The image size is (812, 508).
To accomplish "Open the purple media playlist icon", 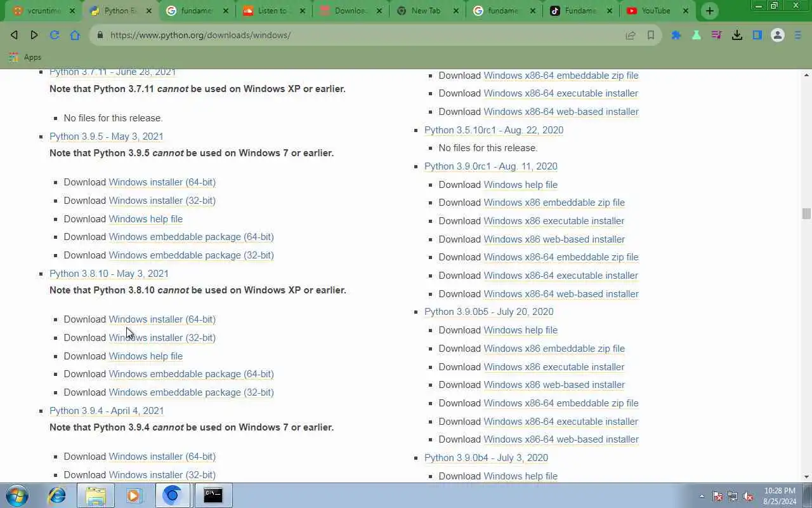I will pyautogui.click(x=717, y=36).
